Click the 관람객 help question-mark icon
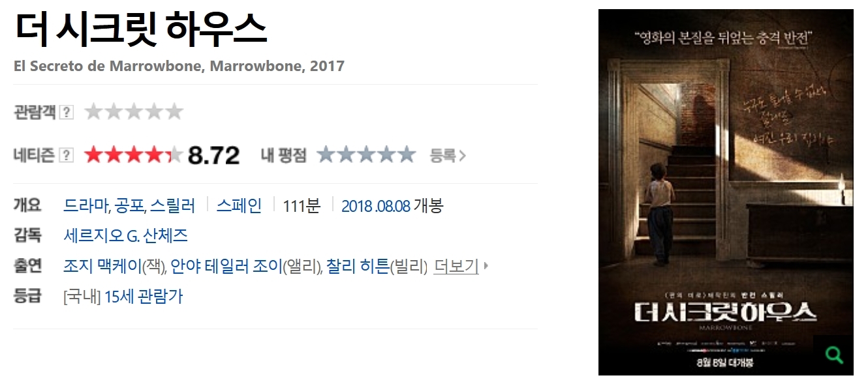This screenshot has height=382, width=868. 67,113
